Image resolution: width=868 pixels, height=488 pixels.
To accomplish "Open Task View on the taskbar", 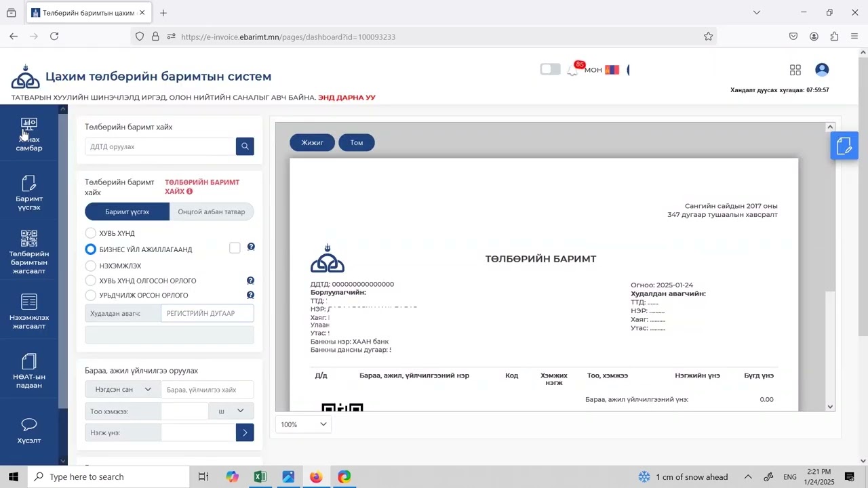I will (x=203, y=476).
